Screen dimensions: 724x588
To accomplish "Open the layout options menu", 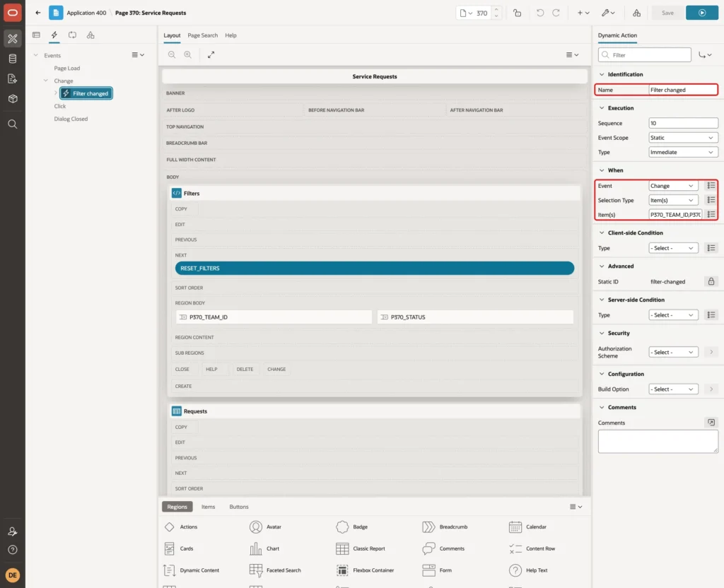I will point(572,54).
